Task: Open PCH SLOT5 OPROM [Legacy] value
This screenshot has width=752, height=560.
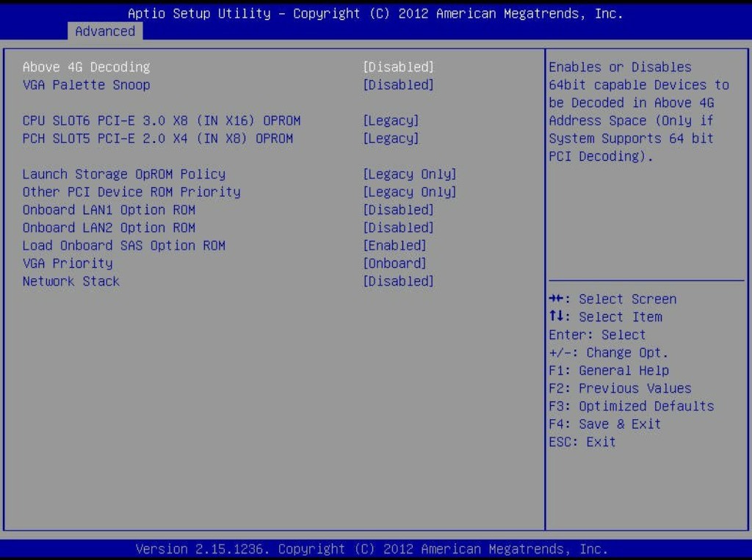Action: [391, 139]
